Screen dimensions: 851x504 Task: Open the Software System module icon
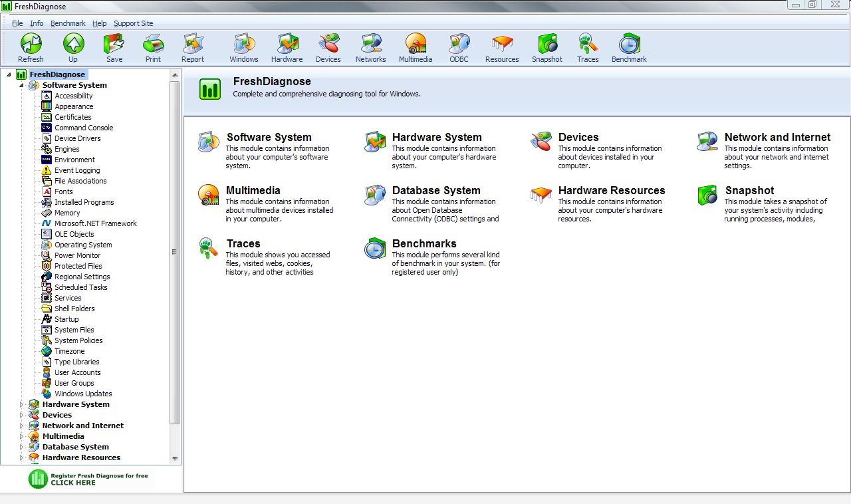pyautogui.click(x=209, y=142)
